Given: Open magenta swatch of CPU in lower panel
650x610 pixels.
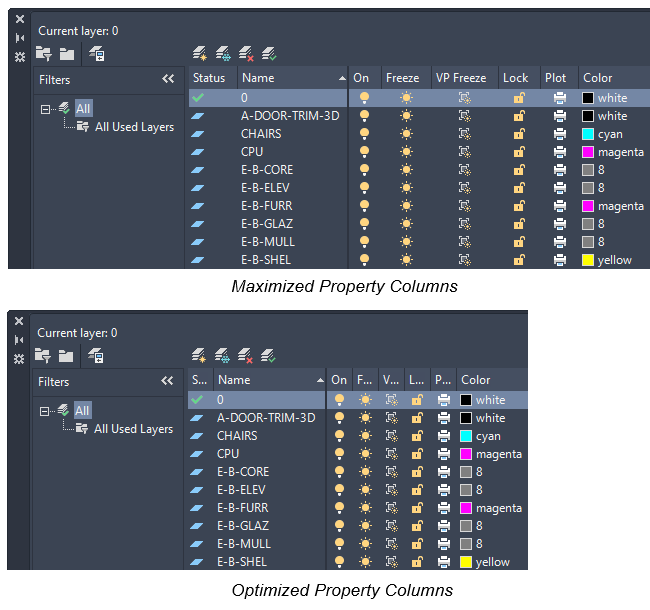Looking at the screenshot, I should (x=466, y=454).
